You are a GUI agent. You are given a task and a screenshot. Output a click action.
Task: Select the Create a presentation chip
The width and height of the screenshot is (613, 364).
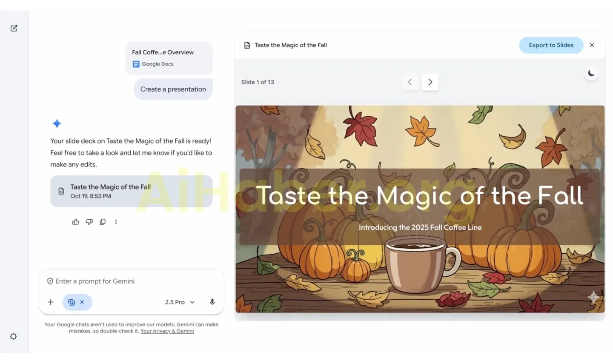click(173, 89)
